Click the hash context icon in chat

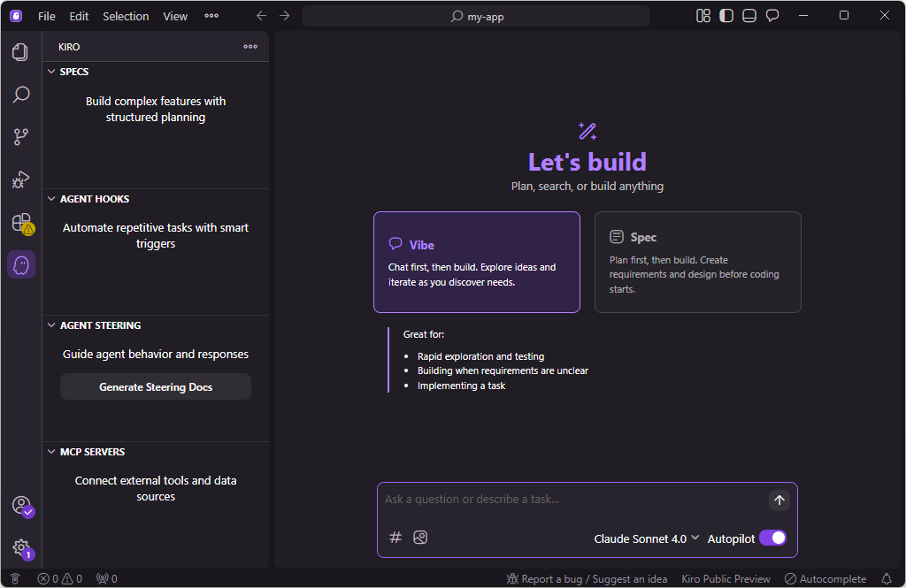(395, 538)
